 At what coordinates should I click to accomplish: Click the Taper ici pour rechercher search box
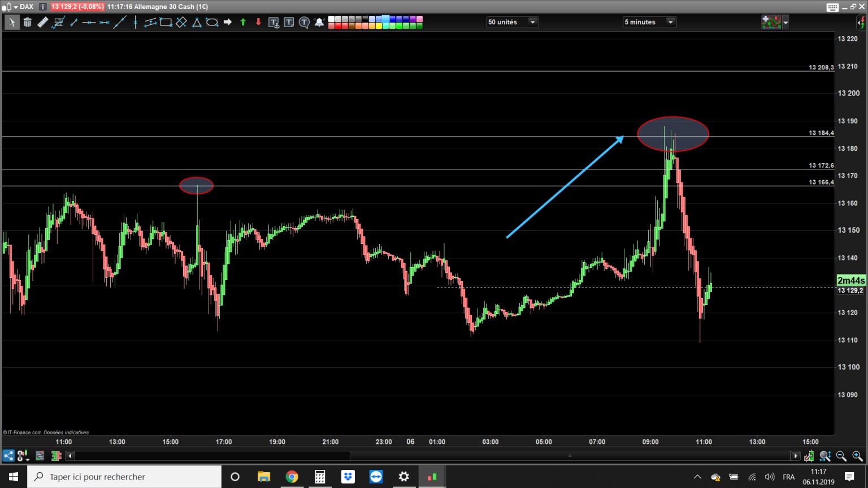124,477
